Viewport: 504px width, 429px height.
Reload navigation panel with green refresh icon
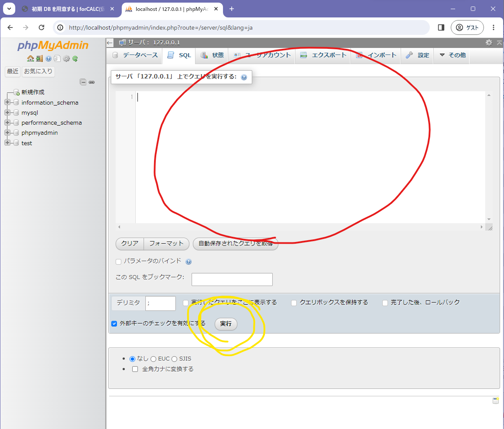tap(75, 58)
